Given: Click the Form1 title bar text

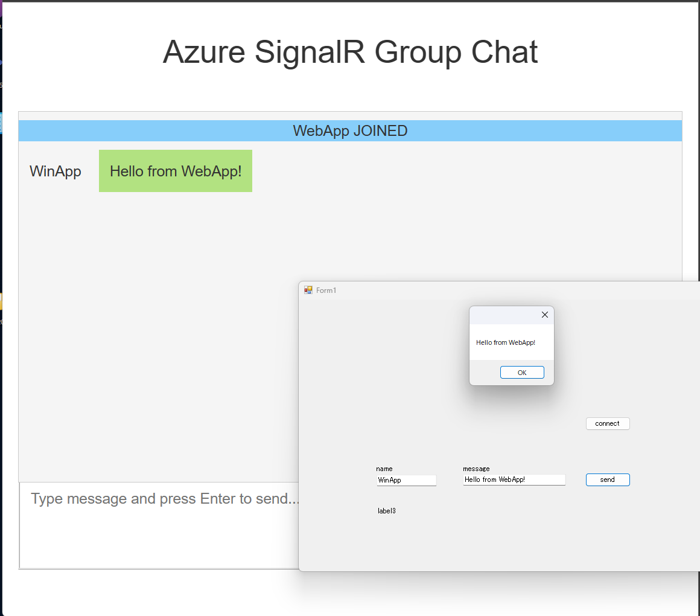Looking at the screenshot, I should [x=326, y=290].
